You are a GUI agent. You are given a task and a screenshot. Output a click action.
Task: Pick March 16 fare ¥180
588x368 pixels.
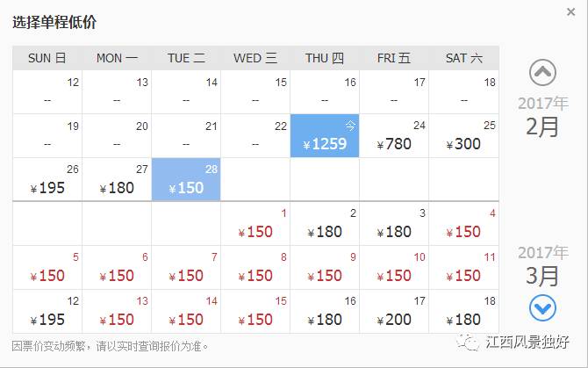pyautogui.click(x=324, y=312)
